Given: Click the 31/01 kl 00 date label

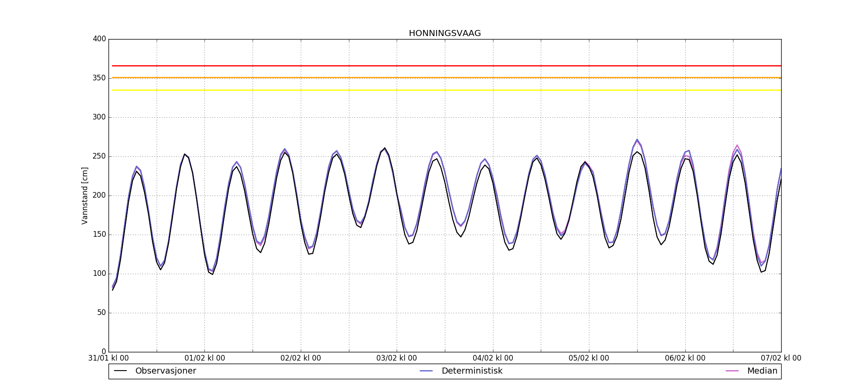Looking at the screenshot, I should point(108,358).
